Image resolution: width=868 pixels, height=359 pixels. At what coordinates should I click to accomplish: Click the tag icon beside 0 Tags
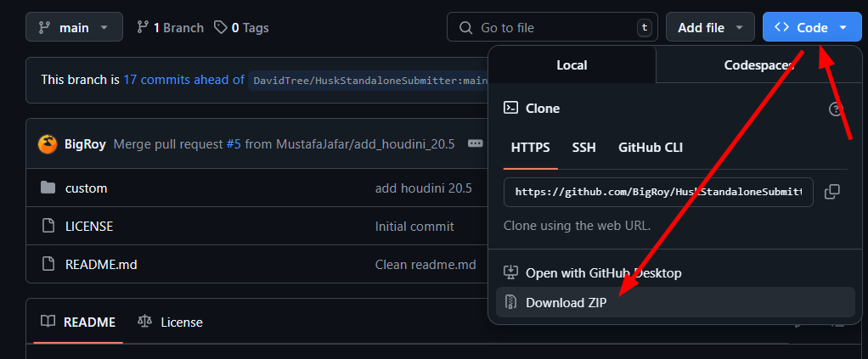tap(221, 27)
